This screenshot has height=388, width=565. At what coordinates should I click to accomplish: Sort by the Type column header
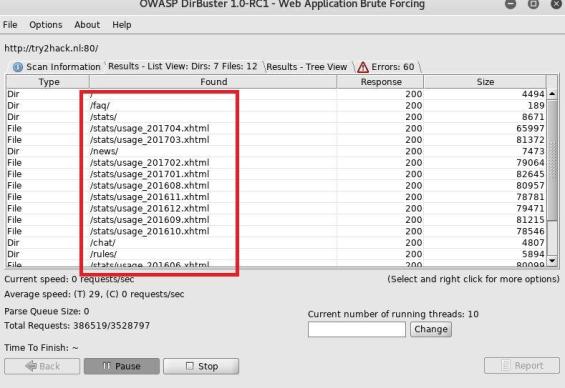tap(49, 82)
